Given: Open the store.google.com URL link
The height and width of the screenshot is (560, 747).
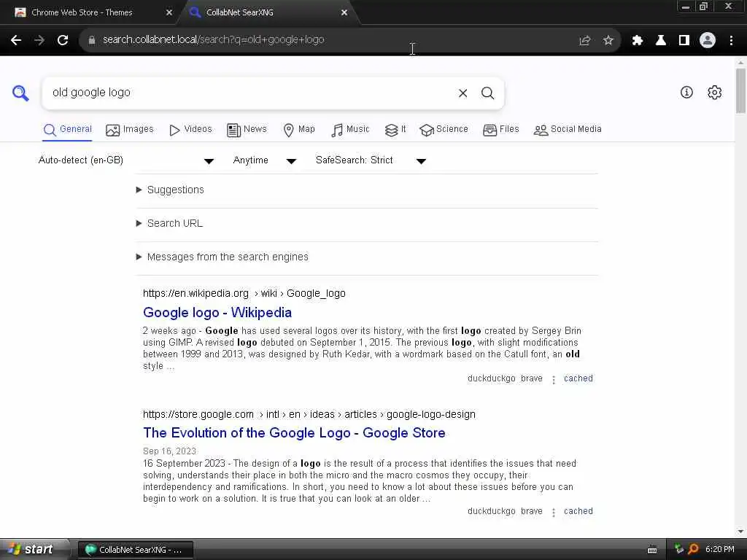Looking at the screenshot, I should click(x=309, y=415).
